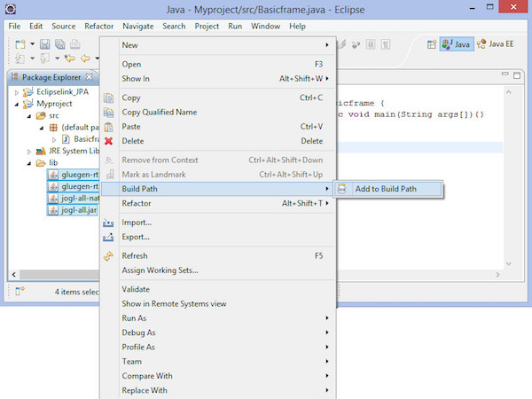
Task: Collapse the lib folder
Action: pos(29,163)
